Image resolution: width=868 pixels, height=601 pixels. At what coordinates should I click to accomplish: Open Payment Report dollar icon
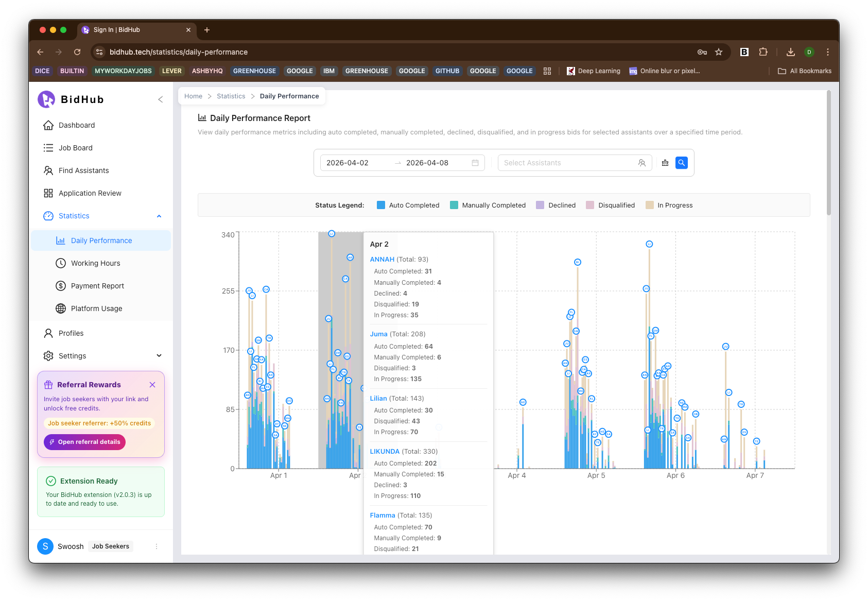click(61, 286)
